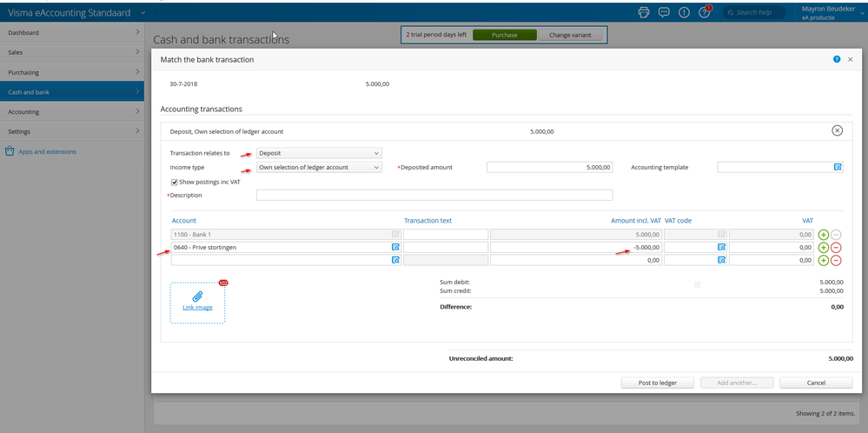Screen dimensions: 868x433
Task: Open the Accounting template lookup icon
Action: (x=838, y=167)
